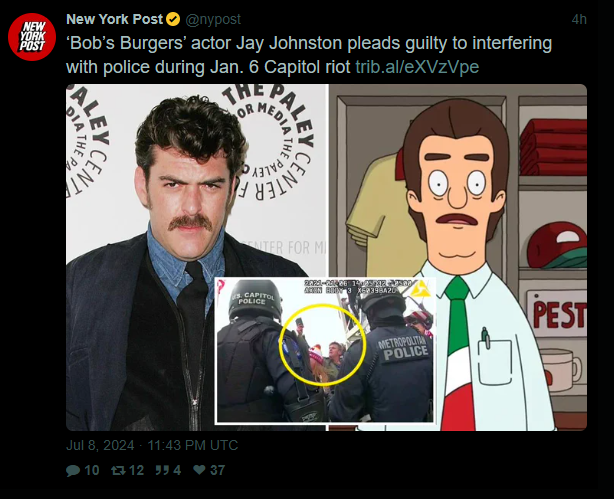Viewport: 614px width, 499px height.
Task: Open the Jul 8, 2024 timestamp
Action: (152, 445)
